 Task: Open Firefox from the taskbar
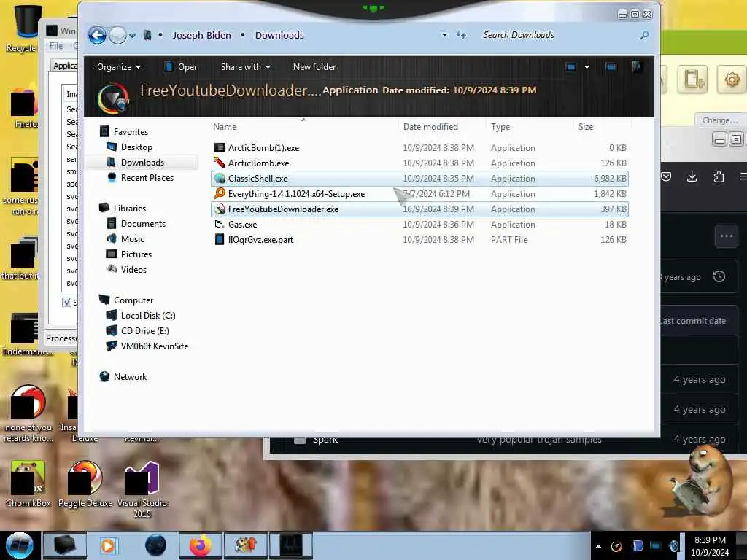[200, 545]
